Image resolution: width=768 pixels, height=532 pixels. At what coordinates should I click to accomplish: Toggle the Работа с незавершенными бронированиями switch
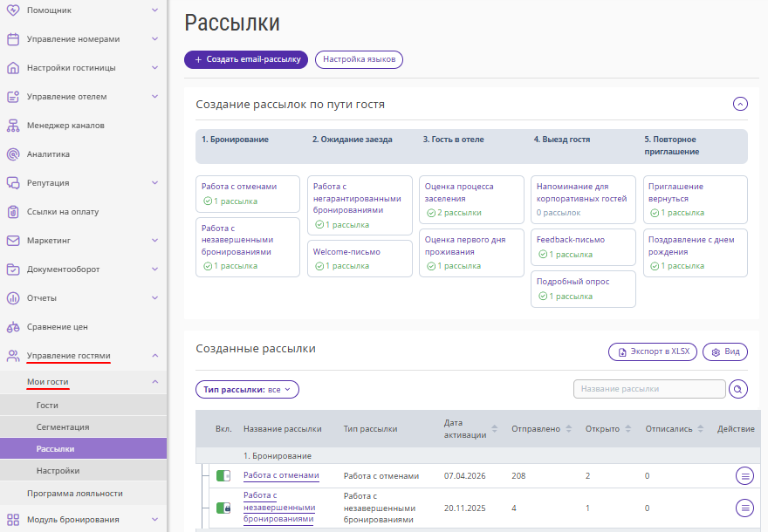tap(224, 508)
